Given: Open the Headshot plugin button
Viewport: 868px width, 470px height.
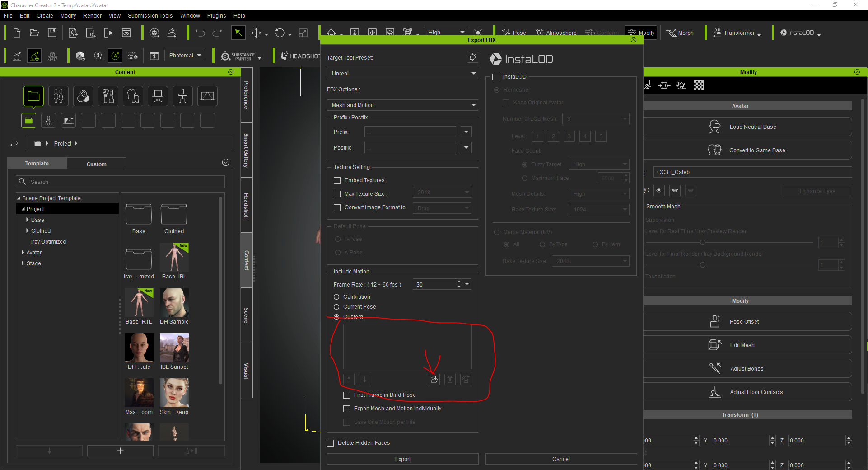Looking at the screenshot, I should tap(300, 56).
